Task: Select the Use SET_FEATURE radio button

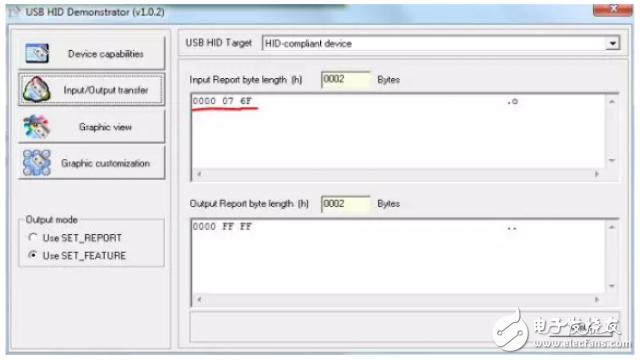Action: [x=33, y=255]
